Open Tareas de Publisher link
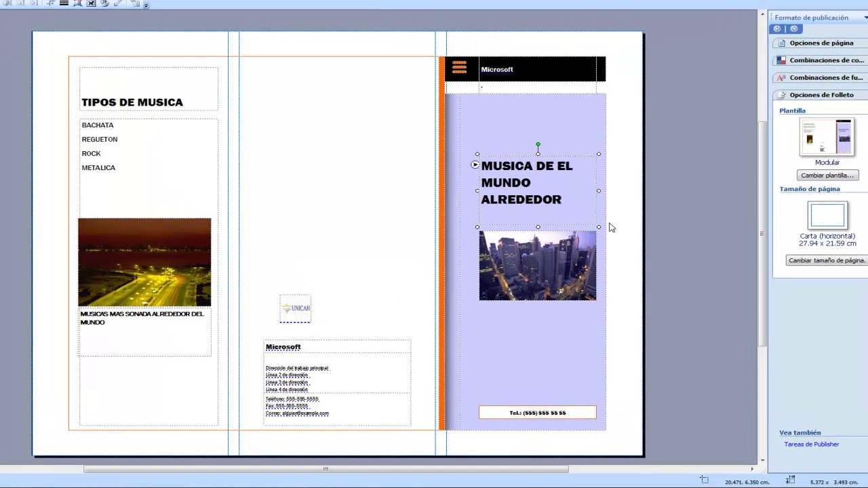This screenshot has height=488, width=868. pyautogui.click(x=811, y=445)
